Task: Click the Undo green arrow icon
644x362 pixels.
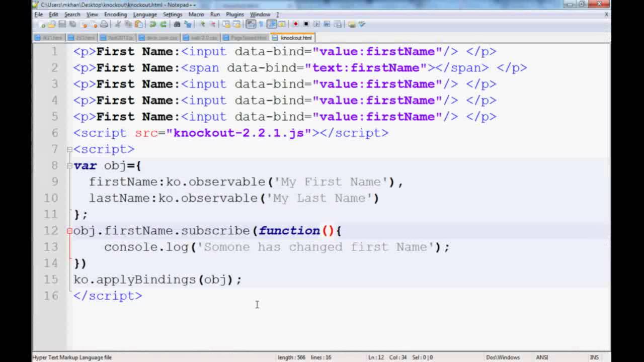Action: (152, 24)
